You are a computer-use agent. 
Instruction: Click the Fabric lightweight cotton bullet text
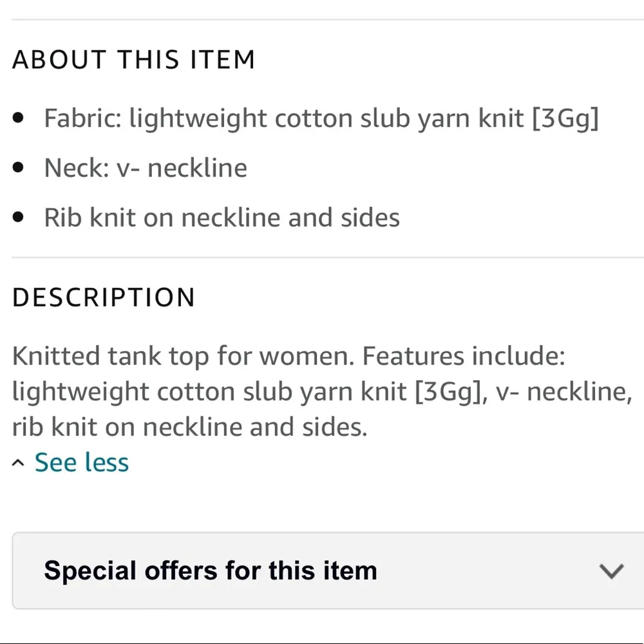tap(321, 117)
